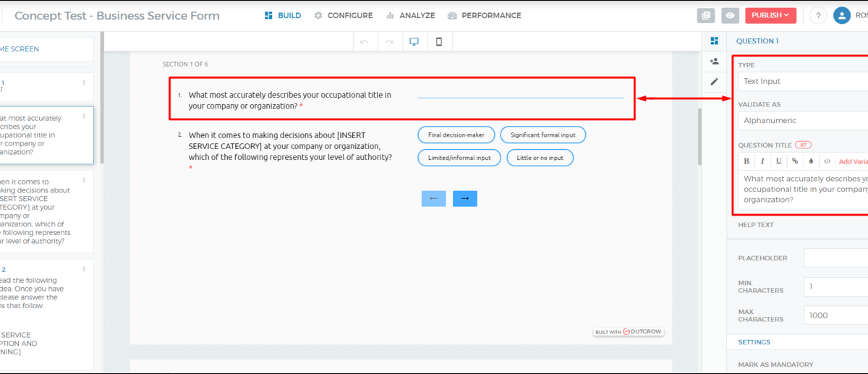The width and height of the screenshot is (868, 374).
Task: Switch to the Configure tab
Action: point(344,15)
